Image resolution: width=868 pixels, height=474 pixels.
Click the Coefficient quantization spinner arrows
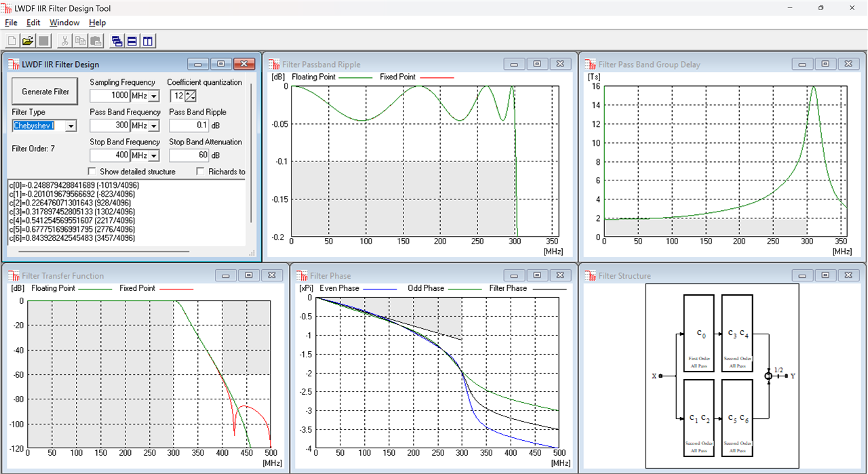(191, 96)
